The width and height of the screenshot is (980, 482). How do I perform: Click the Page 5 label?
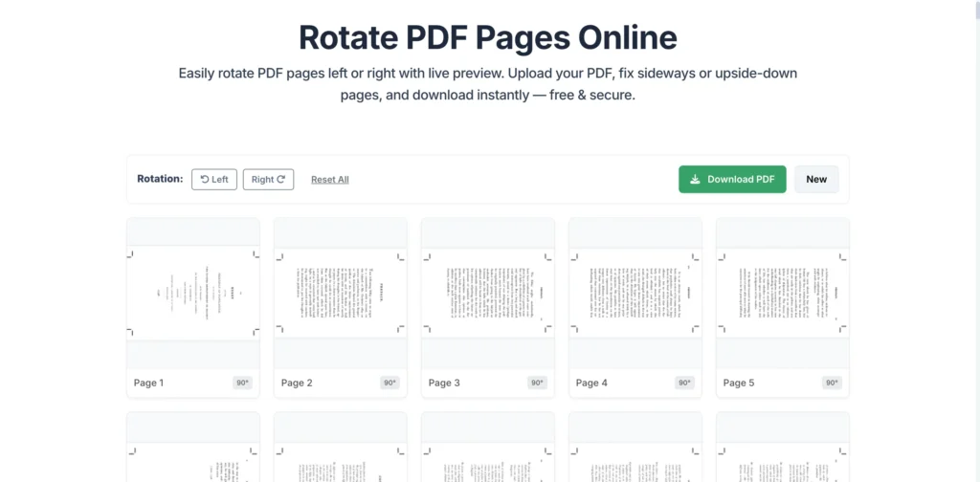[739, 383]
